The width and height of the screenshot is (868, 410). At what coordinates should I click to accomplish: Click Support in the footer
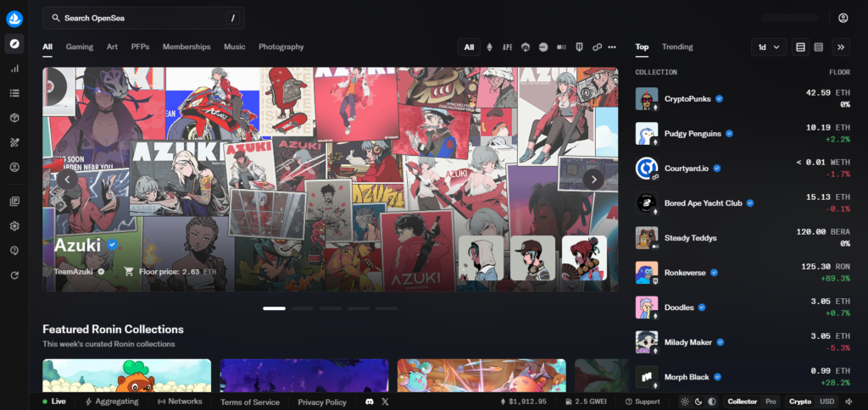coord(643,402)
